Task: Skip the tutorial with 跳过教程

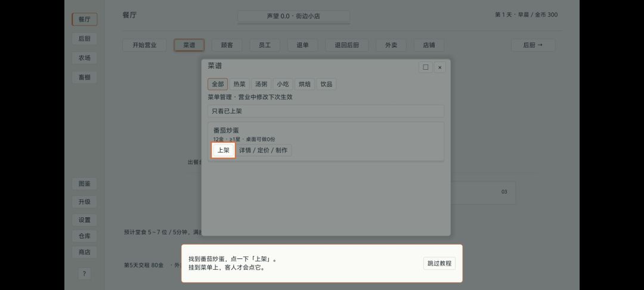Action: coord(439,263)
